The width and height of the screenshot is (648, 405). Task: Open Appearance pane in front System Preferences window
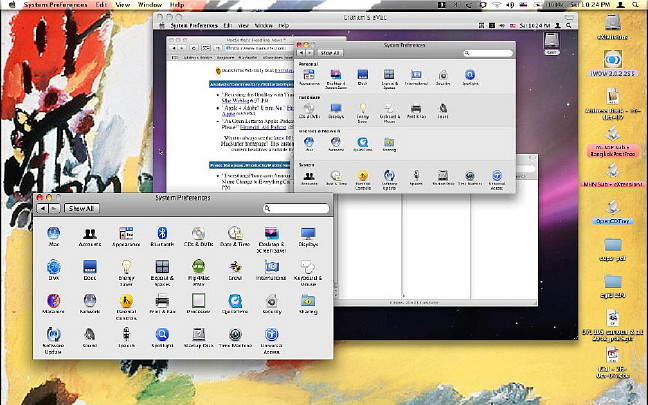(x=126, y=236)
